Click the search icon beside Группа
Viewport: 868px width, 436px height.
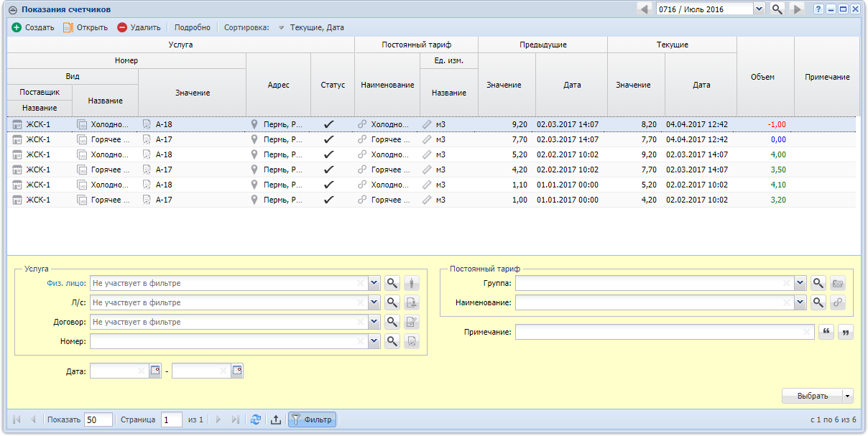coord(818,283)
